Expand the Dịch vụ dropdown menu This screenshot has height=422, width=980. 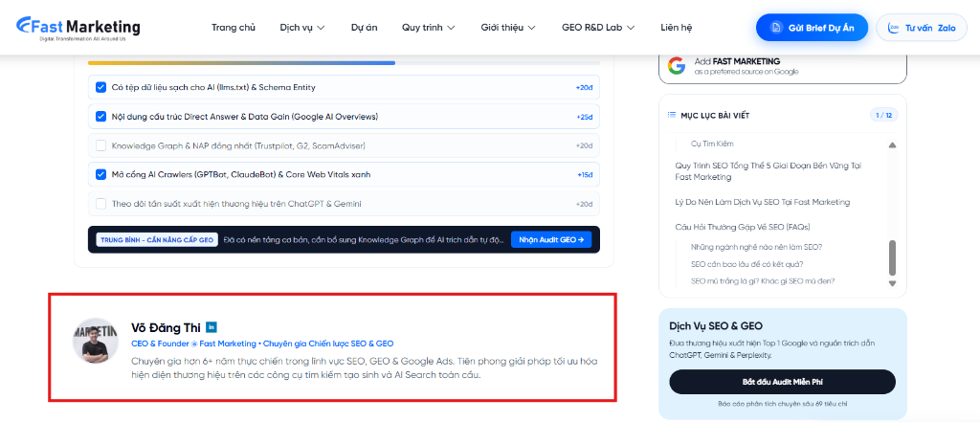(302, 28)
